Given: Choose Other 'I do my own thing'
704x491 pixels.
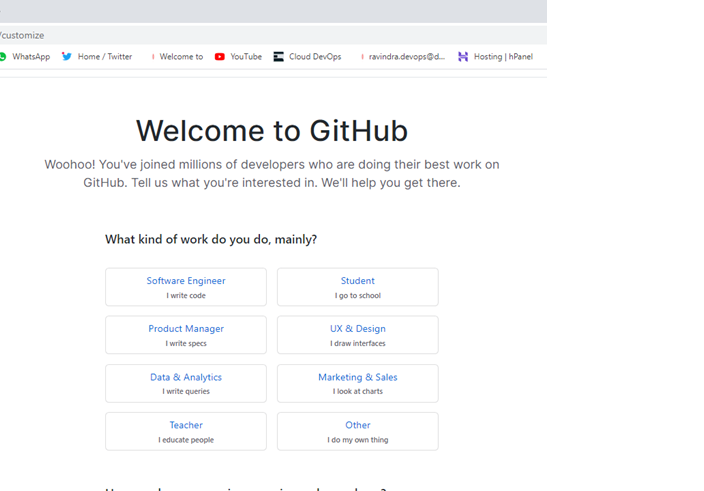Looking at the screenshot, I should point(357,431).
